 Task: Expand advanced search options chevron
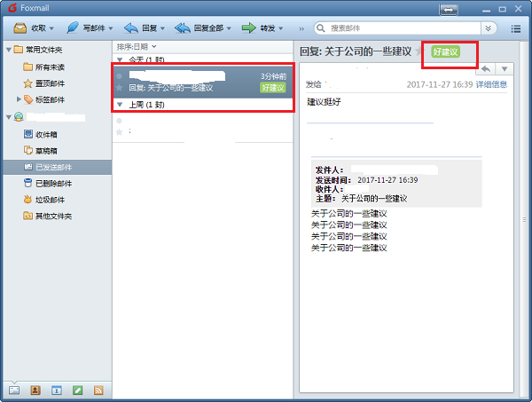(489, 28)
